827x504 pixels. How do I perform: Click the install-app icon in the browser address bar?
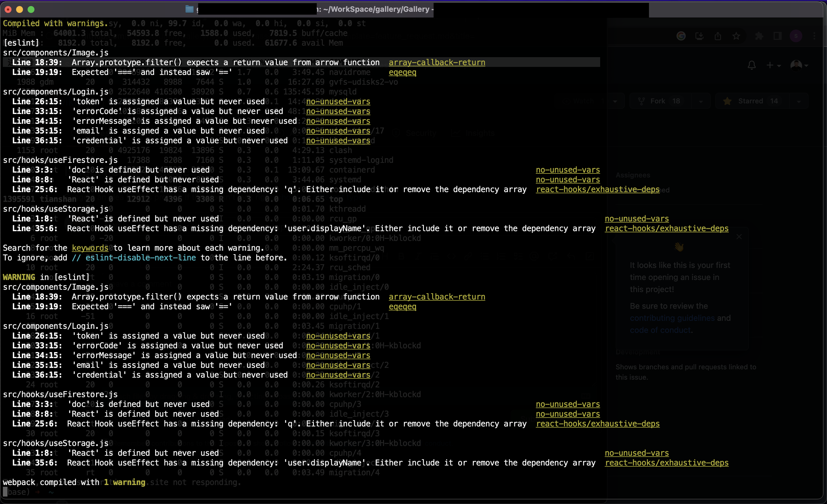point(700,36)
